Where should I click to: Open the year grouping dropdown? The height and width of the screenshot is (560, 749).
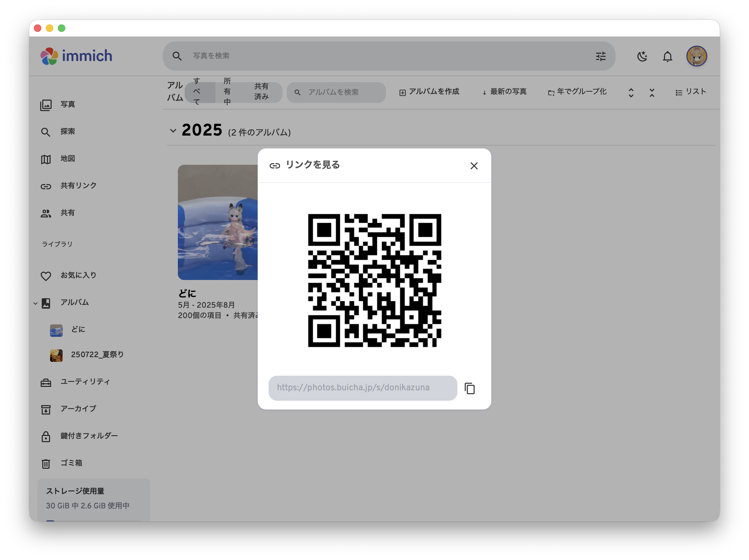pyautogui.click(x=577, y=92)
